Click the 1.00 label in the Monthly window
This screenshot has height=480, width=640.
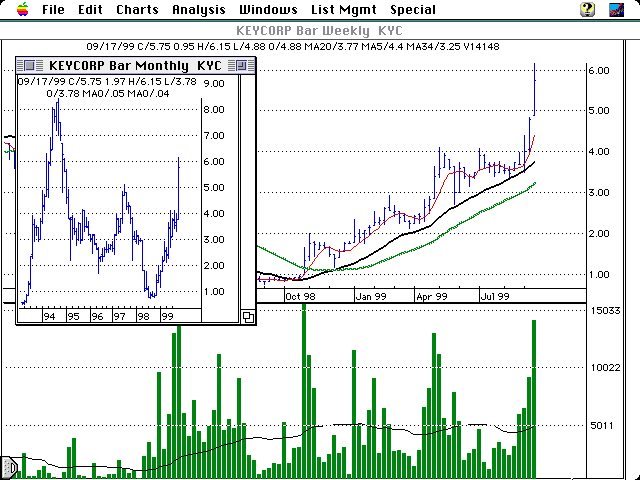point(214,291)
